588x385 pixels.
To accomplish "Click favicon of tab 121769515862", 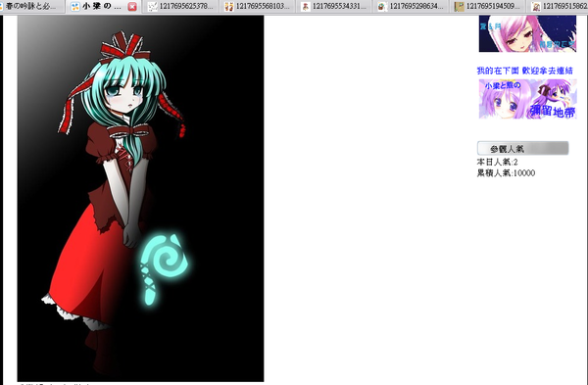I will point(536,7).
